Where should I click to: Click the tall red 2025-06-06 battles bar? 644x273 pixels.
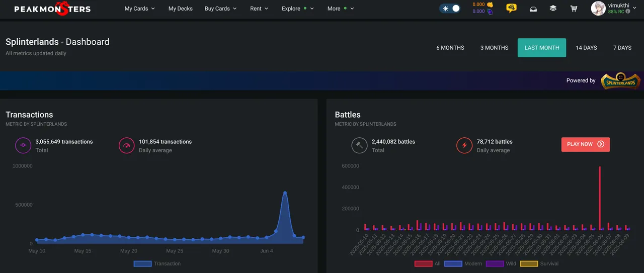pos(600,198)
